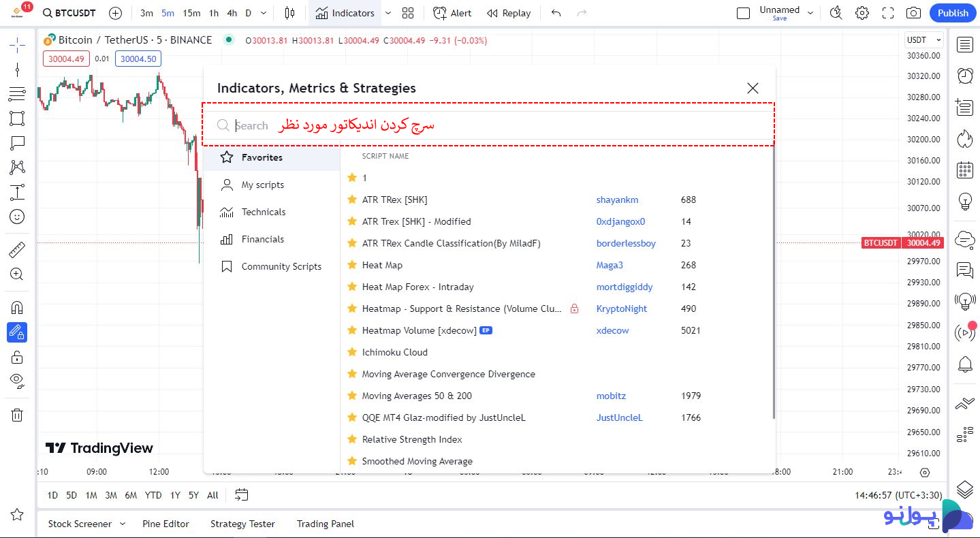
Task: Close the Indicators dialog
Action: [753, 88]
